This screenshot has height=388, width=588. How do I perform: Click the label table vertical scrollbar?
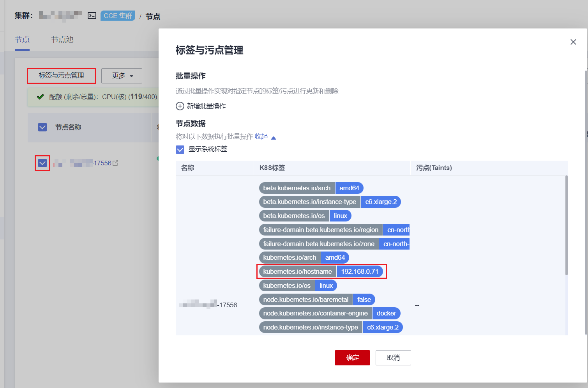(566, 226)
